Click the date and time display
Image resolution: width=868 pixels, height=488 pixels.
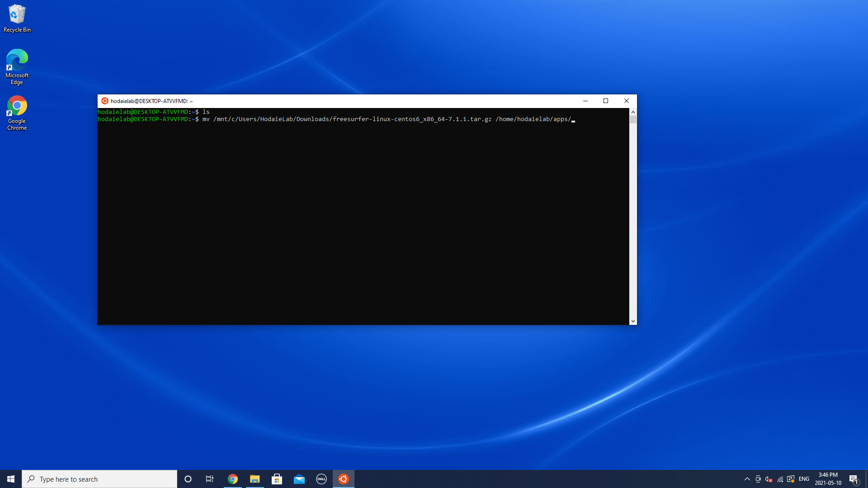[829, 479]
